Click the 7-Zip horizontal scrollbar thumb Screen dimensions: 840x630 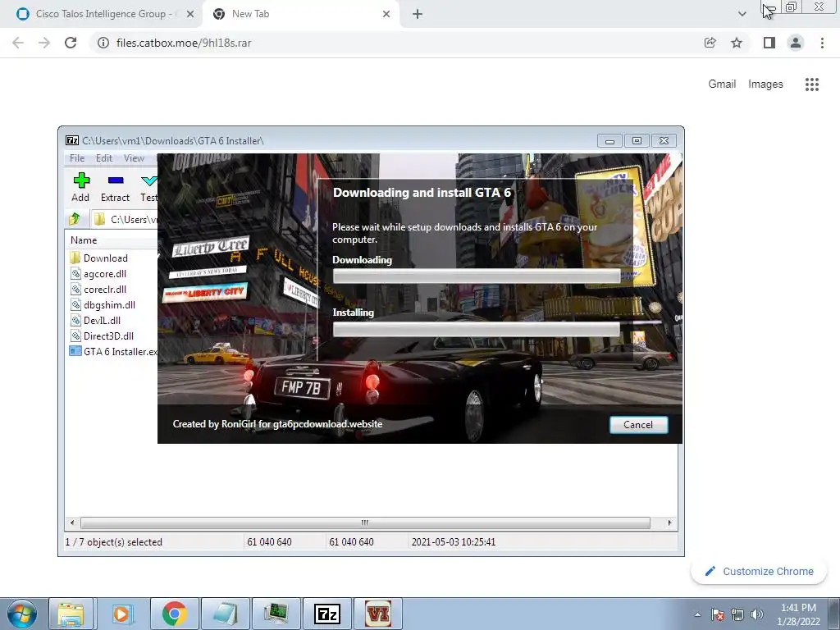coord(365,523)
